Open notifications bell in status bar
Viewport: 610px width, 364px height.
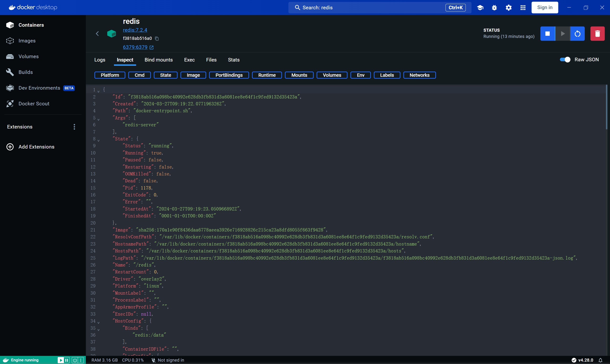coord(600,360)
